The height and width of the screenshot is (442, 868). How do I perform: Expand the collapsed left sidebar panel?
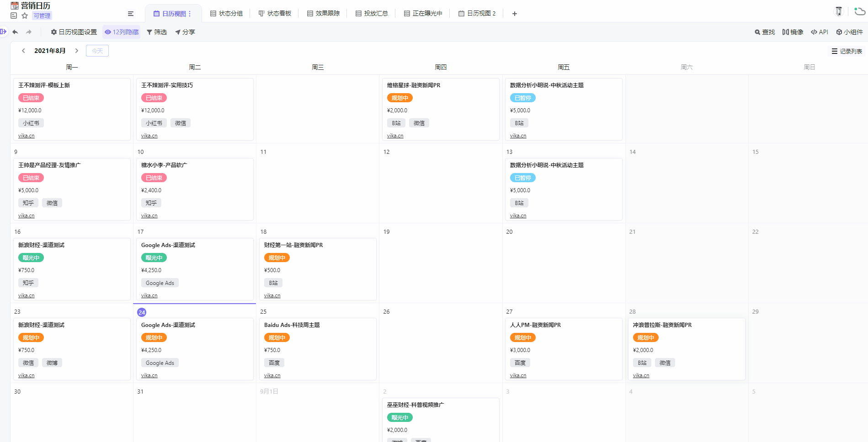pos(4,32)
